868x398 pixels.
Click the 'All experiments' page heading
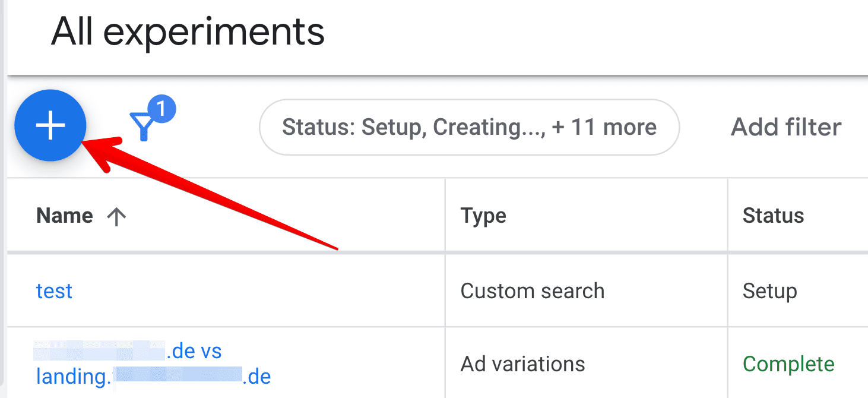[x=188, y=32]
